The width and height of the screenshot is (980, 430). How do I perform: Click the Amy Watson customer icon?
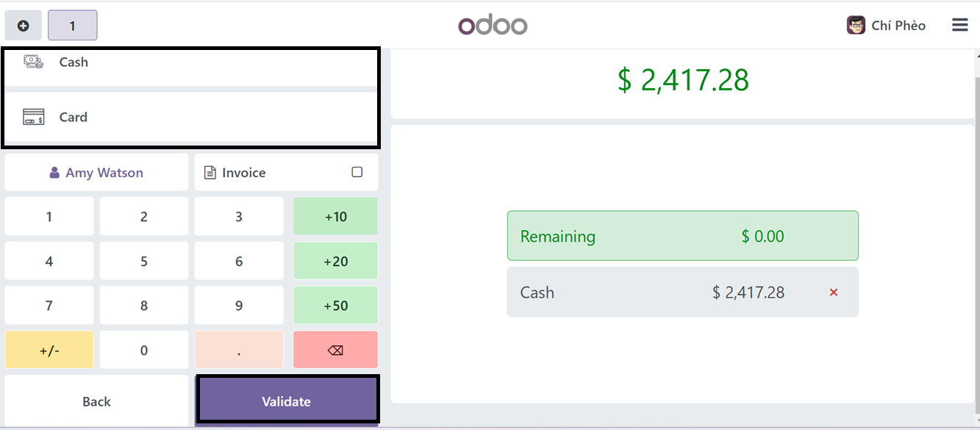pyautogui.click(x=54, y=173)
